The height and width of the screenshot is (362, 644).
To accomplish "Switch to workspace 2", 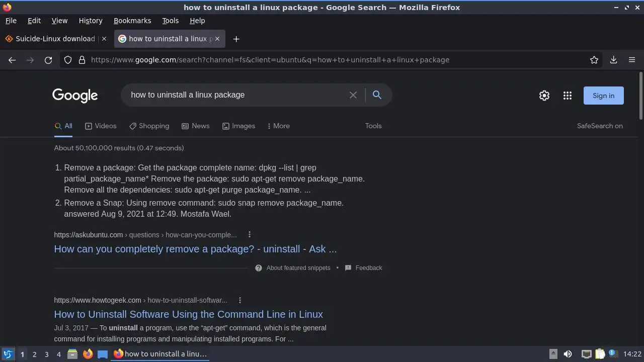I will pos(34,354).
